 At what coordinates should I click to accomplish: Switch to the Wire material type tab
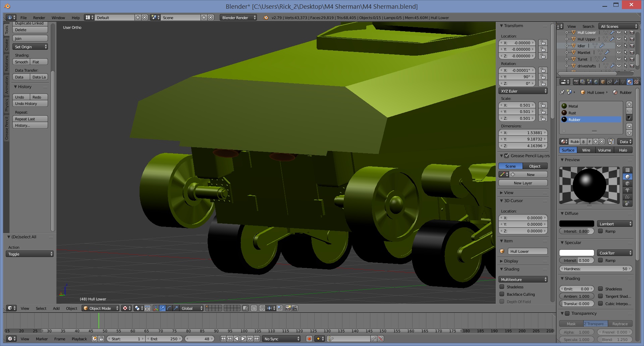[x=586, y=150]
